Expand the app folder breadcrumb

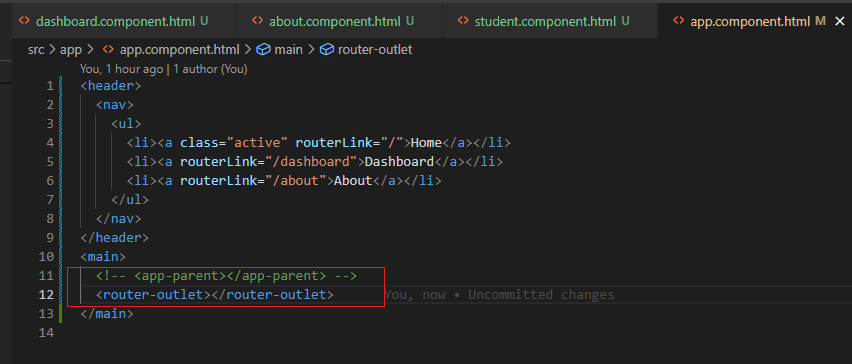tap(71, 50)
